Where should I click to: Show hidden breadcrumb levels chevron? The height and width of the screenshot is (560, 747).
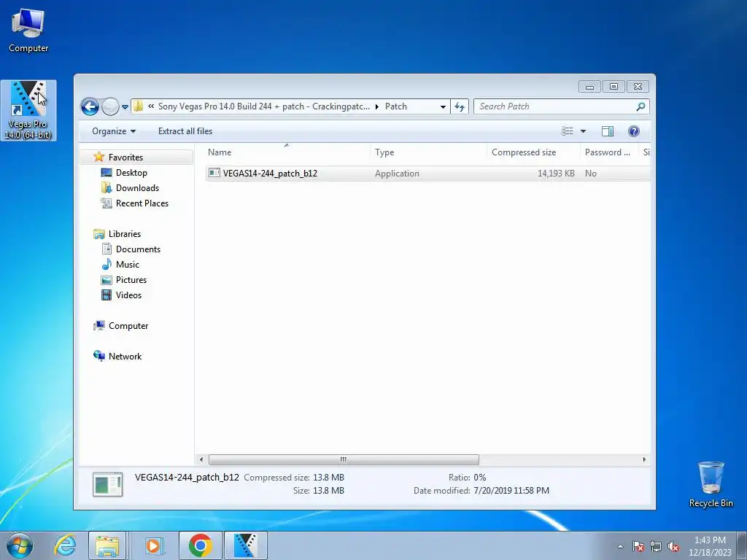151,106
